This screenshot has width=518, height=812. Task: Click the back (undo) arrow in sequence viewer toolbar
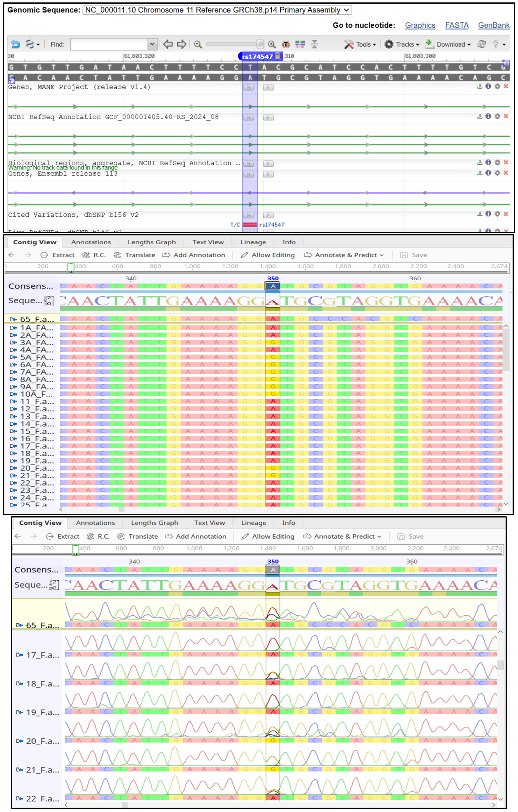(x=15, y=44)
